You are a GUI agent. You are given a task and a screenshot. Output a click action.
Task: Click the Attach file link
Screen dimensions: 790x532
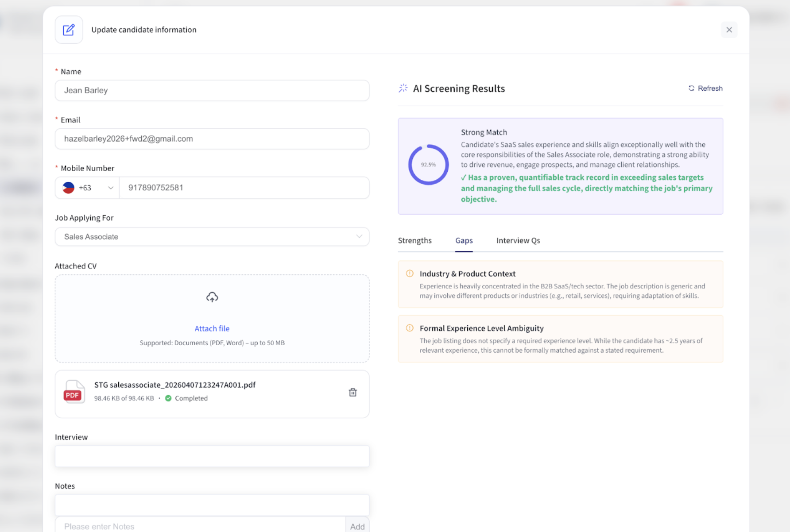tap(212, 328)
